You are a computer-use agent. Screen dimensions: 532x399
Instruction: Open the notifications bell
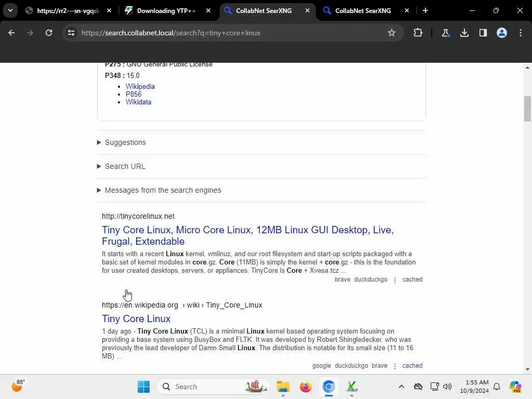497,387
